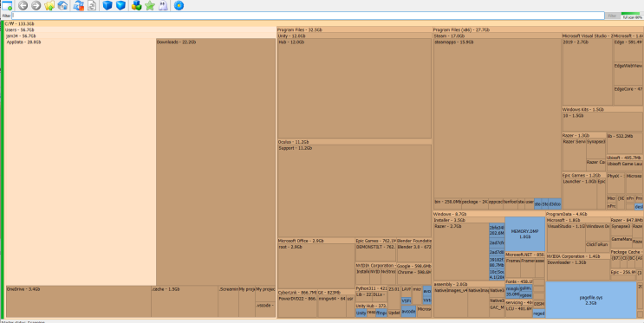Select the Program Files - 32.5Gb header
The image size is (644, 323).
point(354,30)
